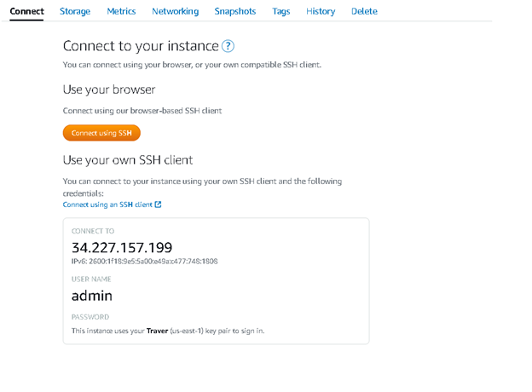The height and width of the screenshot is (392, 532).
Task: Select the Connect tab
Action: click(26, 11)
